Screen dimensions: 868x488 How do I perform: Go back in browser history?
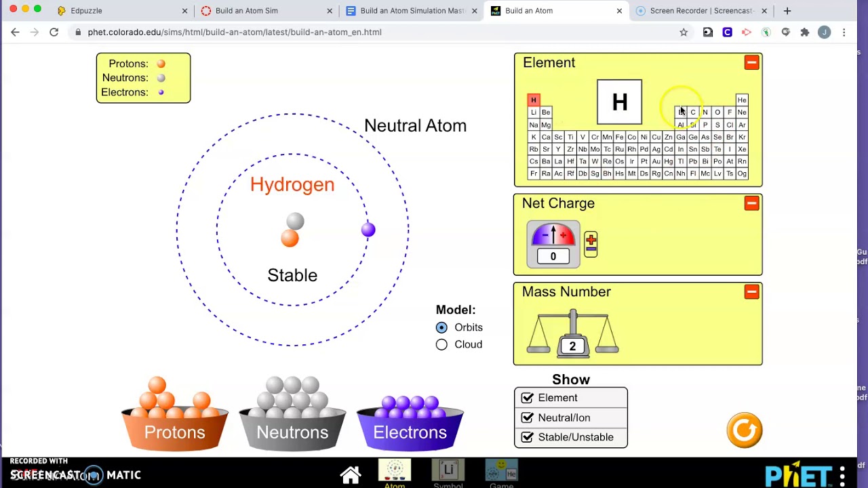15,32
